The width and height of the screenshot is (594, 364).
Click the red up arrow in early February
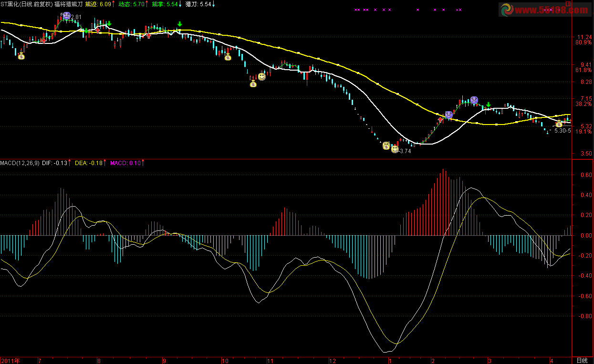pyautogui.click(x=440, y=119)
